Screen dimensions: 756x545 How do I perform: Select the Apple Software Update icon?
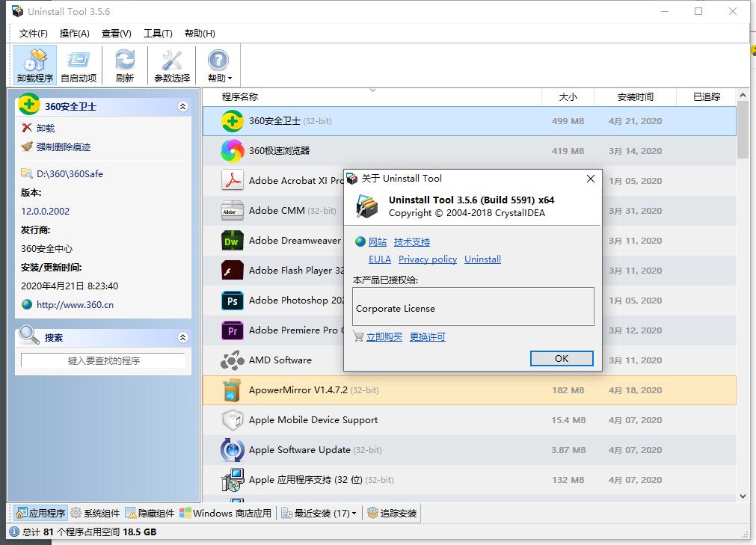[x=232, y=449]
